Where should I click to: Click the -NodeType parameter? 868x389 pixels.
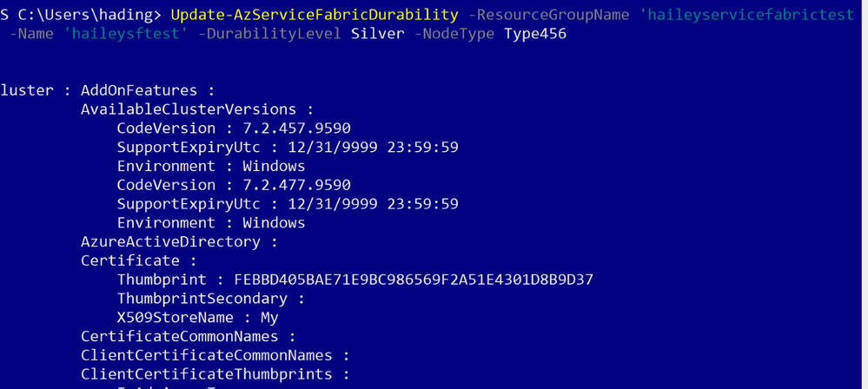[x=454, y=35]
